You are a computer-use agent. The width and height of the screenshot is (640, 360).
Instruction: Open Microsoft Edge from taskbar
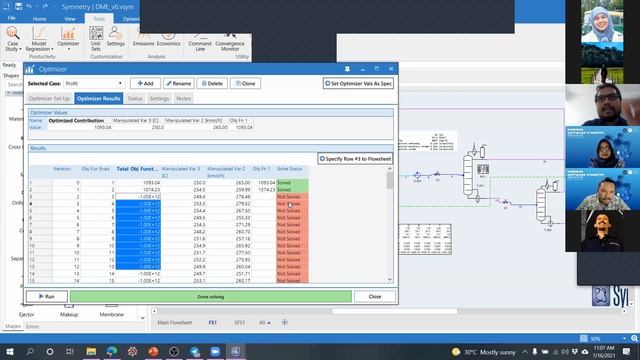coord(112,351)
